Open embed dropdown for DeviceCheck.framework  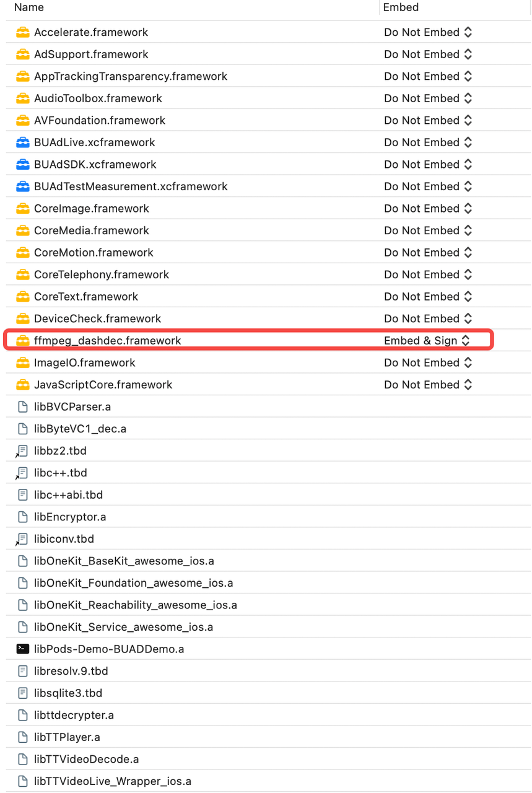coord(428,318)
